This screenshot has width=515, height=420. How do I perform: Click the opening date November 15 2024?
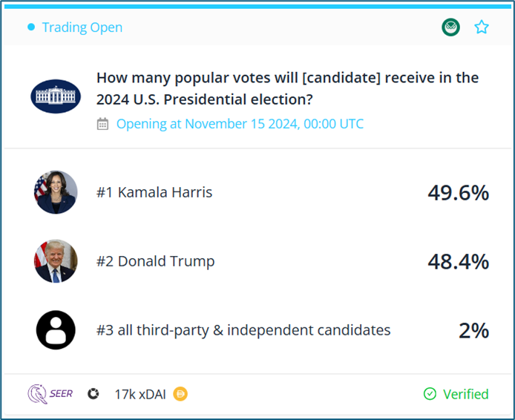[240, 124]
